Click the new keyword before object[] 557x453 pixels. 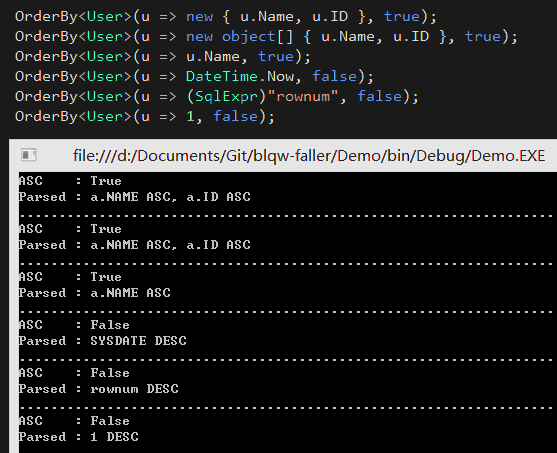[x=199, y=37]
